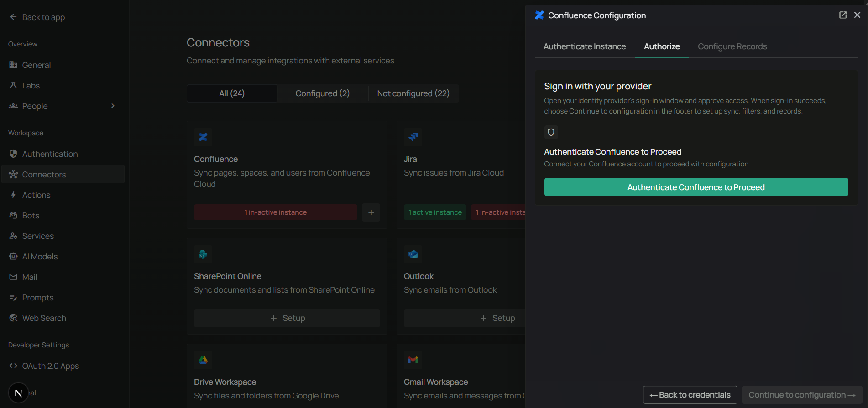The width and height of the screenshot is (868, 408).
Task: Filter by Configured (2) connectors
Action: 322,93
